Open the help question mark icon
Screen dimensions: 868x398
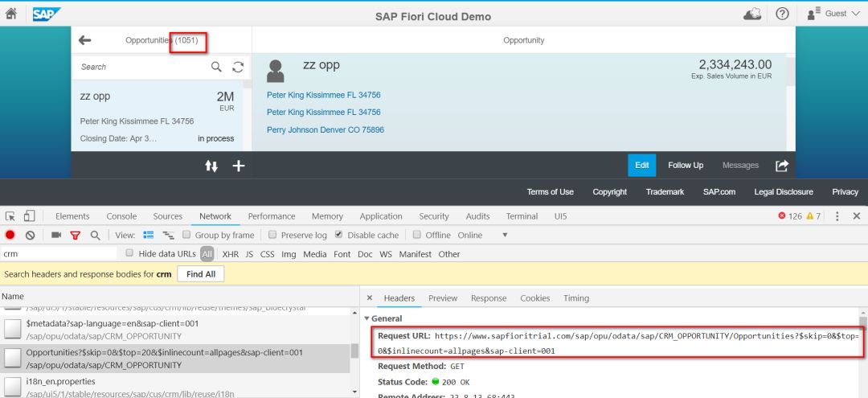point(782,14)
